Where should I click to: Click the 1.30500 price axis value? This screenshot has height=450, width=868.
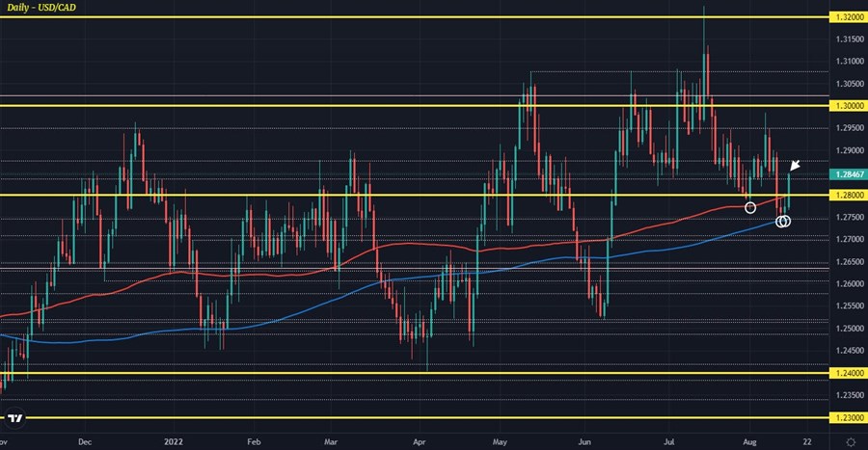click(x=850, y=84)
